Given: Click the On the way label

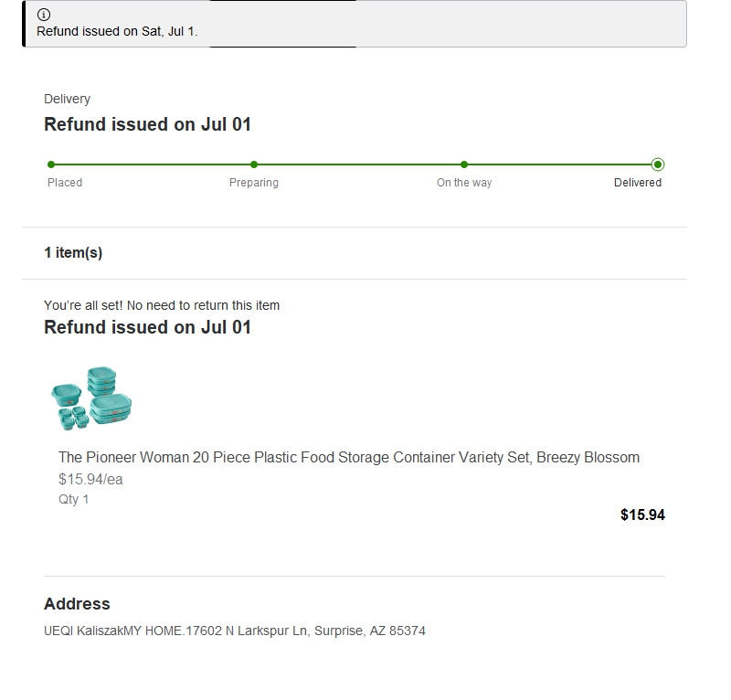Looking at the screenshot, I should (464, 183).
